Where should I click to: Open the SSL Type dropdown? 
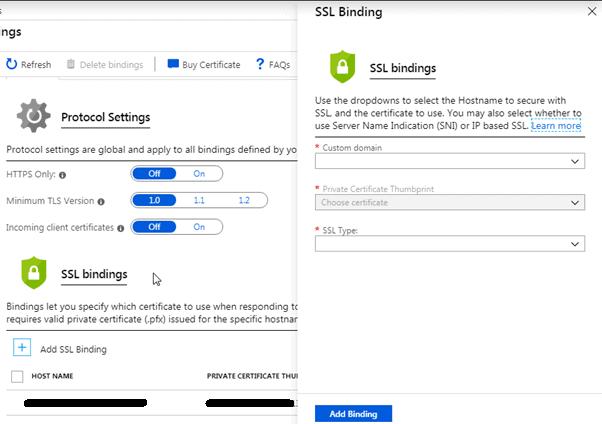tap(449, 244)
